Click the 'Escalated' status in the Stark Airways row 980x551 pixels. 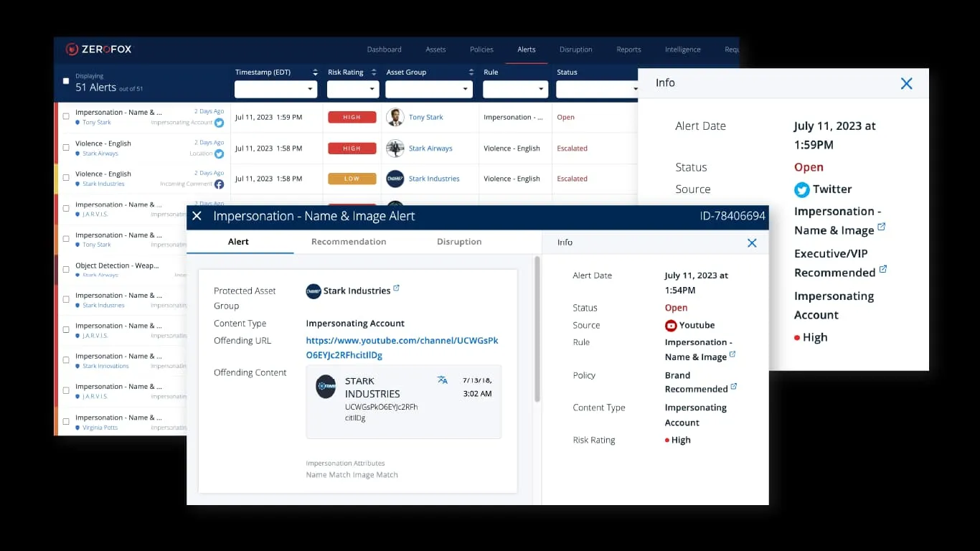[x=573, y=149]
